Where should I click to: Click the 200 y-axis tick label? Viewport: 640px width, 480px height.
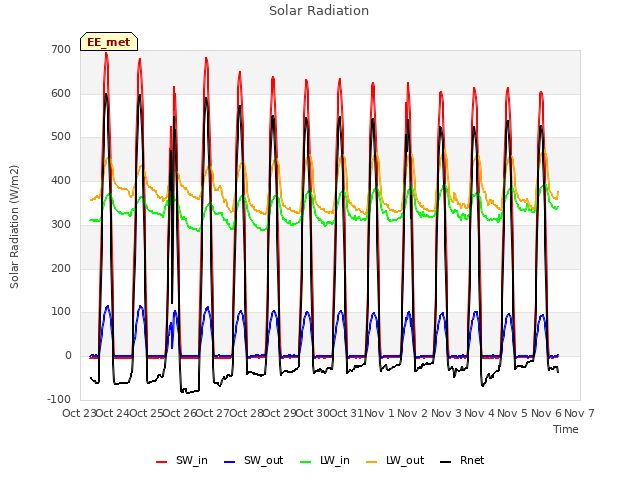point(61,268)
